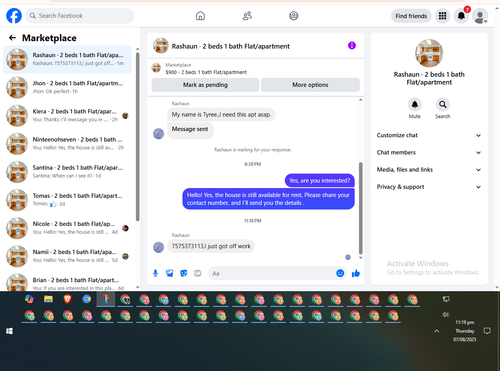Open Tomas conversation in list

tap(67, 200)
